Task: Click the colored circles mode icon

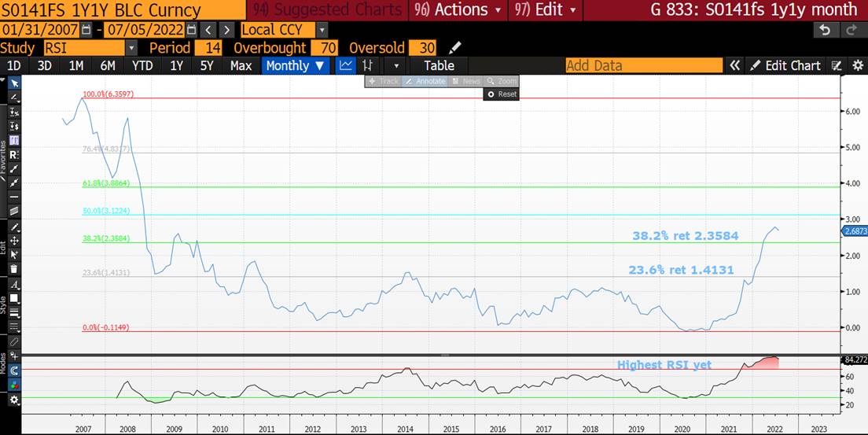Action: click(x=14, y=385)
